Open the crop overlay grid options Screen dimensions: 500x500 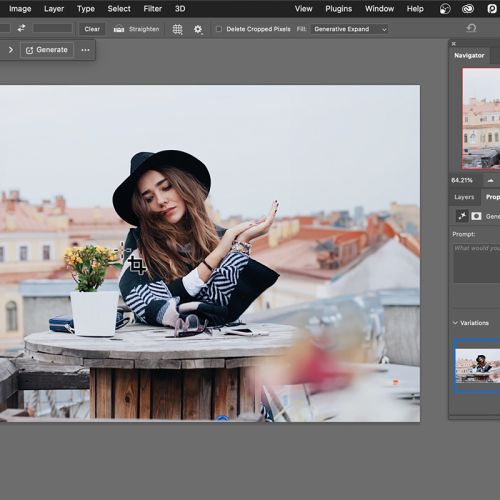[x=177, y=29]
